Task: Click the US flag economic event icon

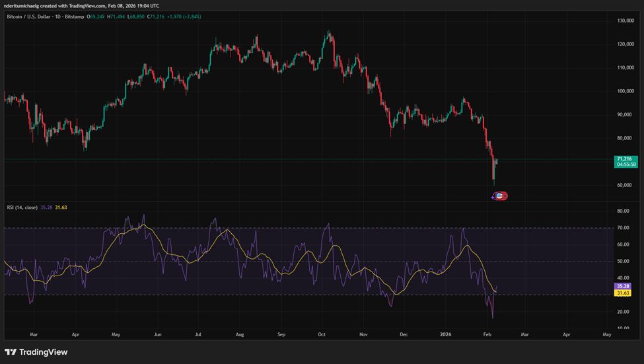Action: tap(501, 196)
